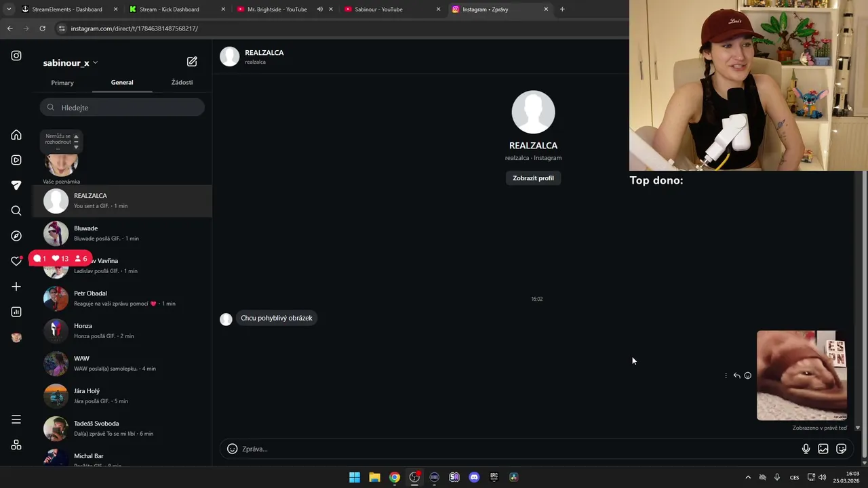Click the voice message microphone icon
The height and width of the screenshot is (488, 868).
806,449
